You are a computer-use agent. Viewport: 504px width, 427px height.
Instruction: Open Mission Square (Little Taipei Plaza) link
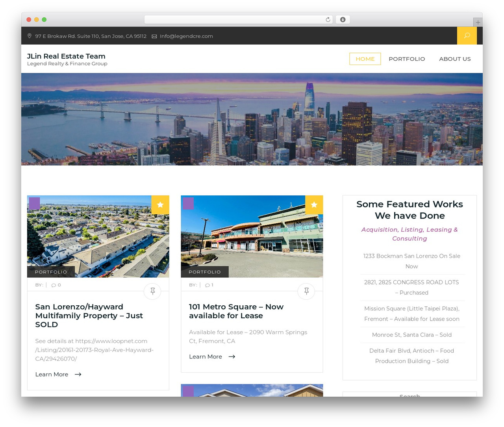(411, 314)
